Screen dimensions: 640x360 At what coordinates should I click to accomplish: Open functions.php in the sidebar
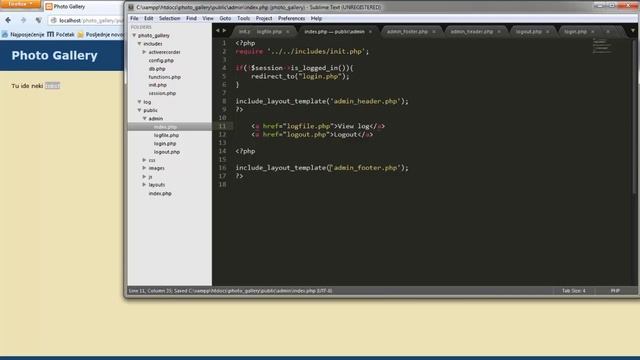click(164, 77)
